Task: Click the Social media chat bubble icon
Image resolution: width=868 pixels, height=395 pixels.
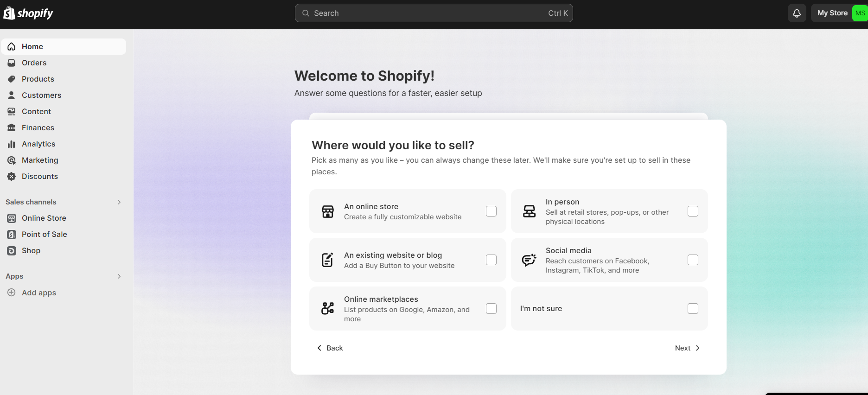Action: (x=530, y=260)
